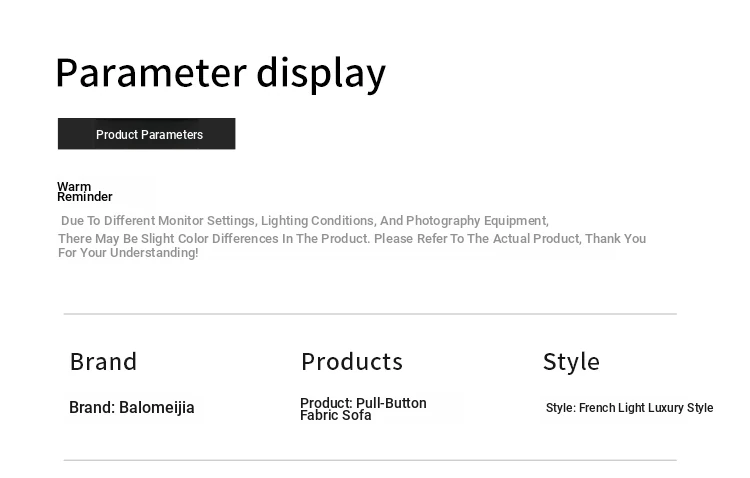Click the Product Parameters black button
The image size is (750, 478).
point(147,134)
